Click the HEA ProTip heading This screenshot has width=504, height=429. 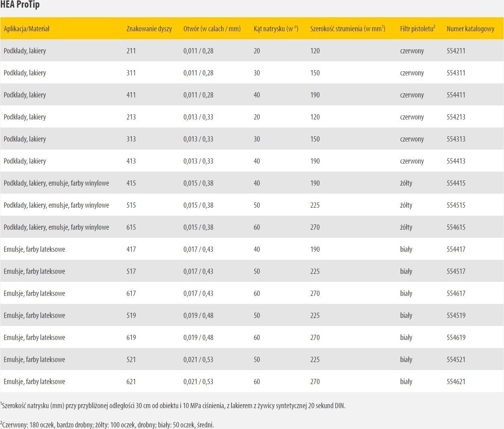20,5
